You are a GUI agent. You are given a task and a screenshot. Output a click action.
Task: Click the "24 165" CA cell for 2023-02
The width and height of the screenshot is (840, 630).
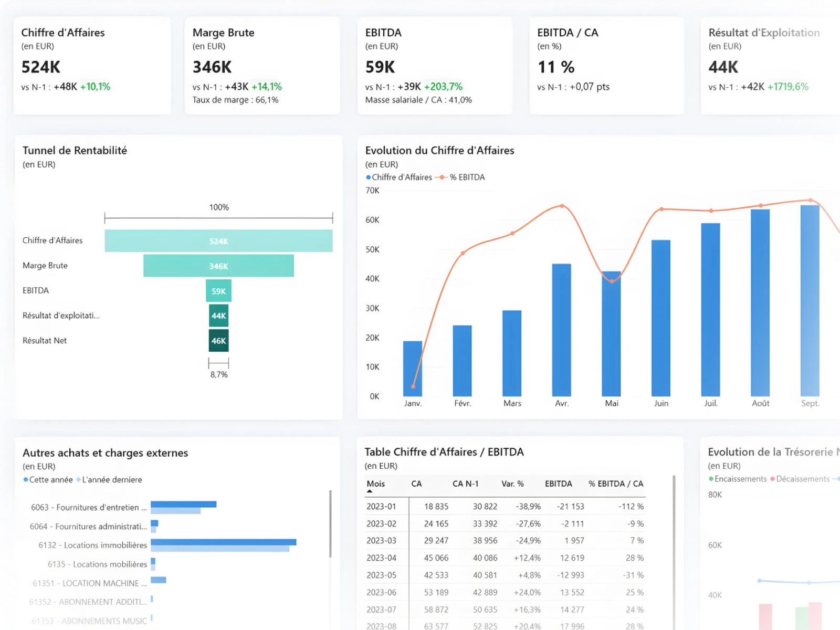[436, 524]
